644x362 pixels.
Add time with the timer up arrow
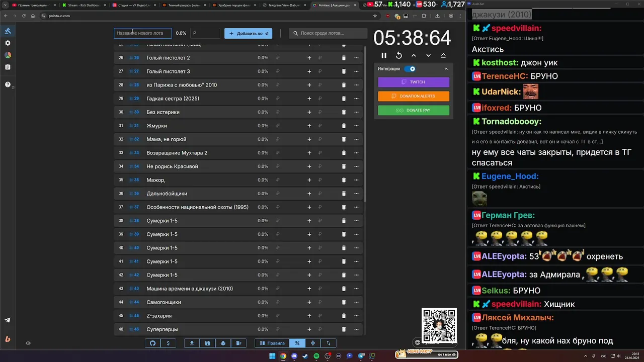pos(414,56)
